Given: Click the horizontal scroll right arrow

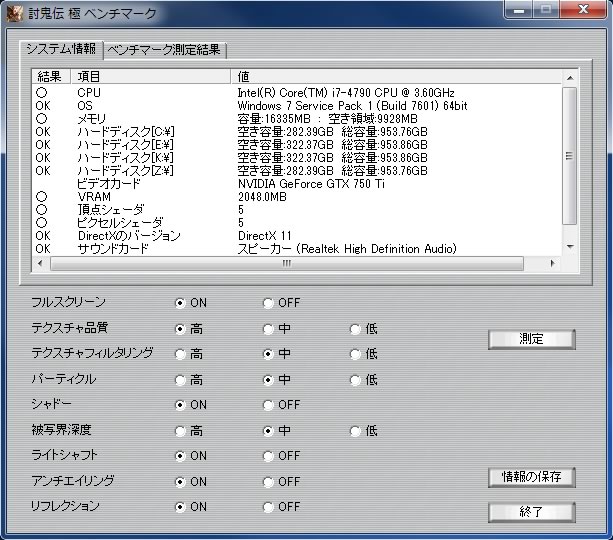Looking at the screenshot, I should (552, 263).
